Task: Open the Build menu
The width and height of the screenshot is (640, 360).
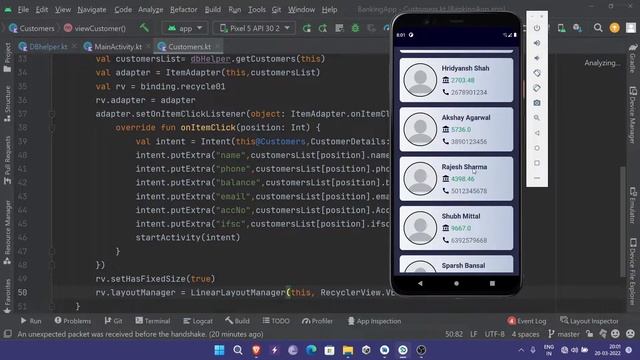Action: coord(213,9)
